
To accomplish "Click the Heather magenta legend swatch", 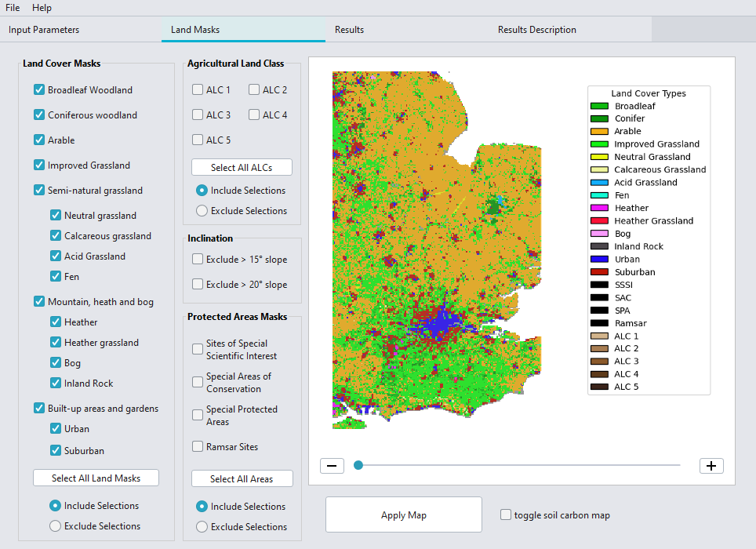I will tap(599, 209).
